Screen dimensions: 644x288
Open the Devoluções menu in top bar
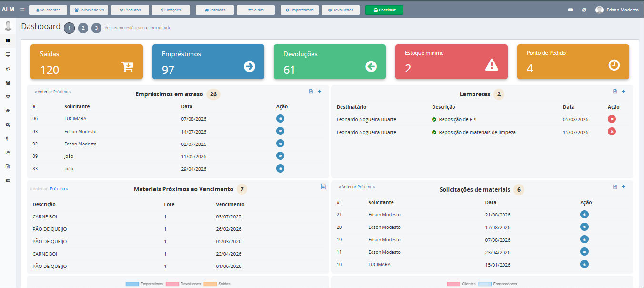point(341,10)
